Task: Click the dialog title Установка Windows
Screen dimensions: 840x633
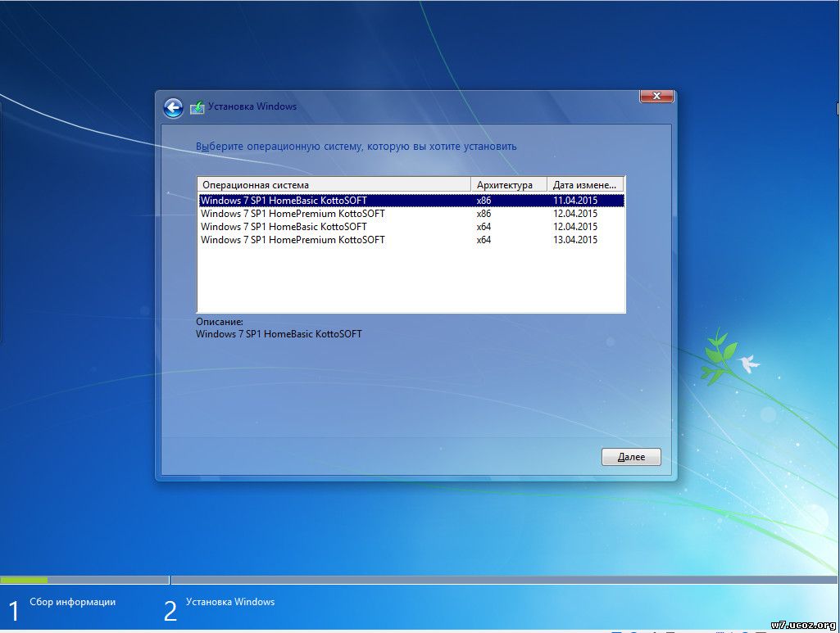Action: pyautogui.click(x=254, y=106)
